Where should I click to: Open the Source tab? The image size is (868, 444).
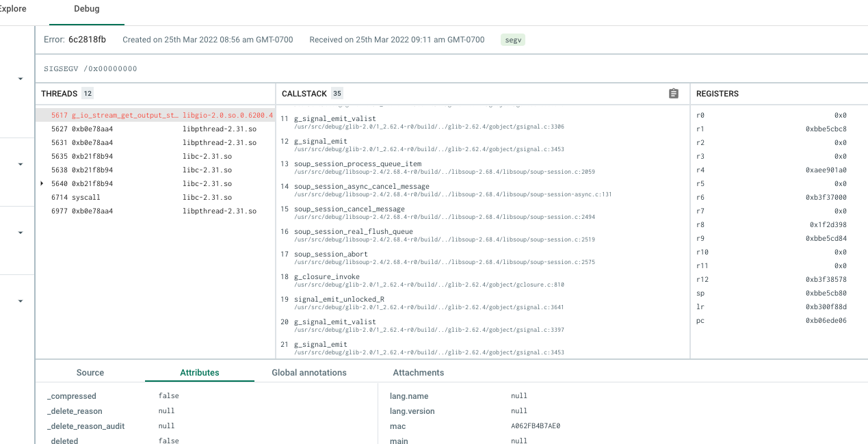tap(90, 372)
